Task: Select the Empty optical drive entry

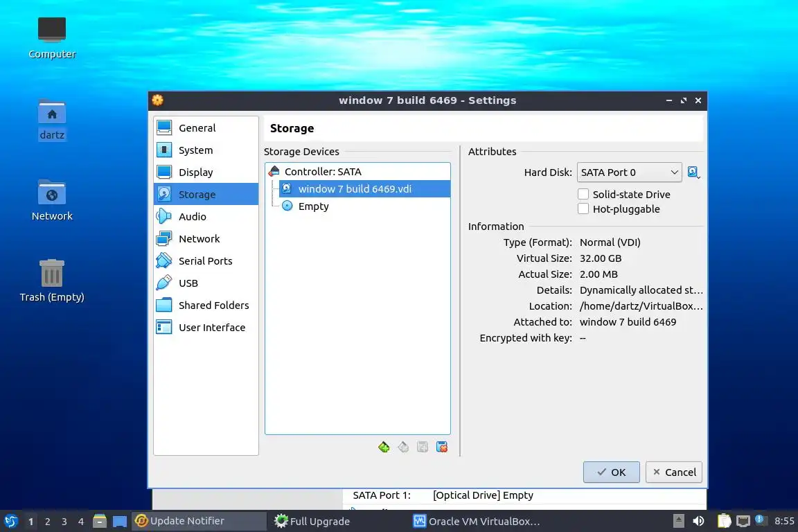Action: [364, 206]
